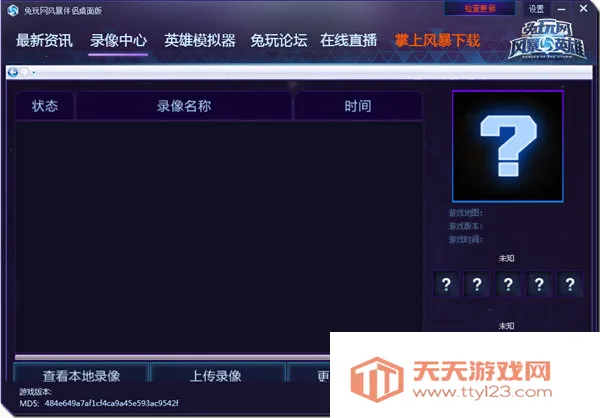
Task: Select the second hero question mark slot
Action: coord(477,284)
